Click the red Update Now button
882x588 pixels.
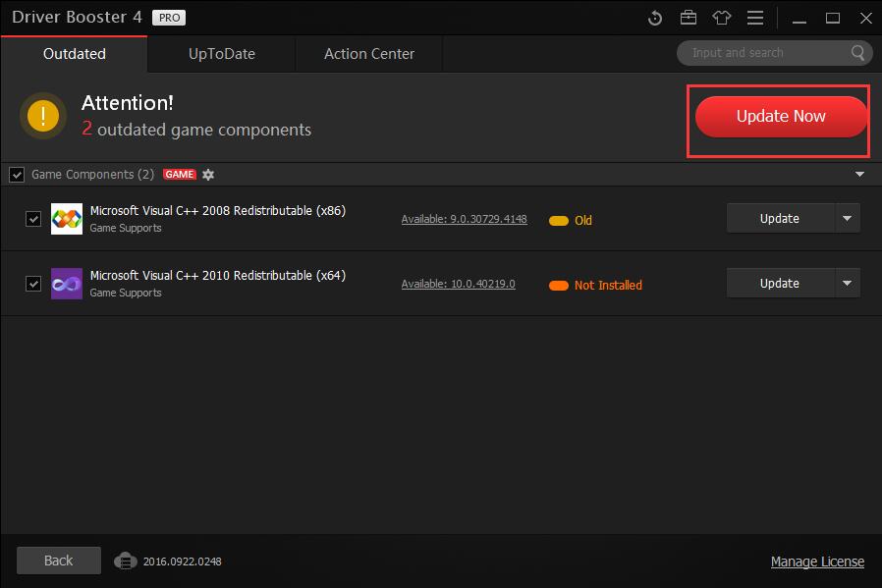[781, 117]
